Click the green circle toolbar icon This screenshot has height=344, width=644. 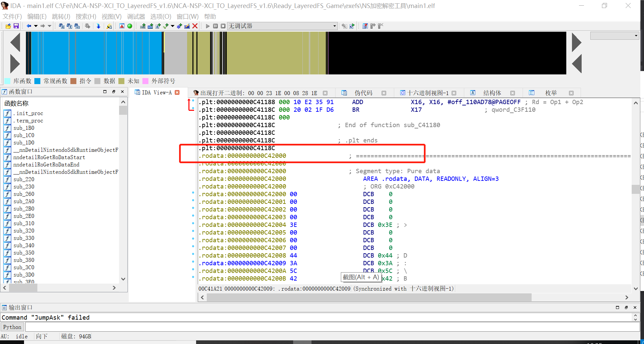[130, 26]
